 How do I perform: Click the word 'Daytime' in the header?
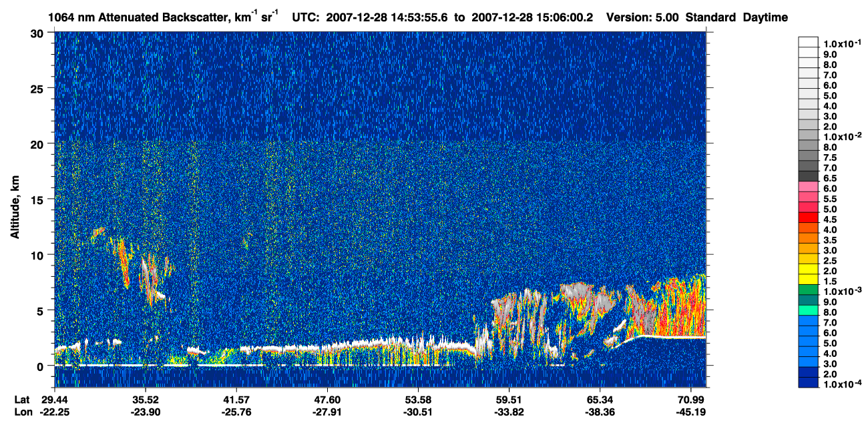click(x=765, y=17)
